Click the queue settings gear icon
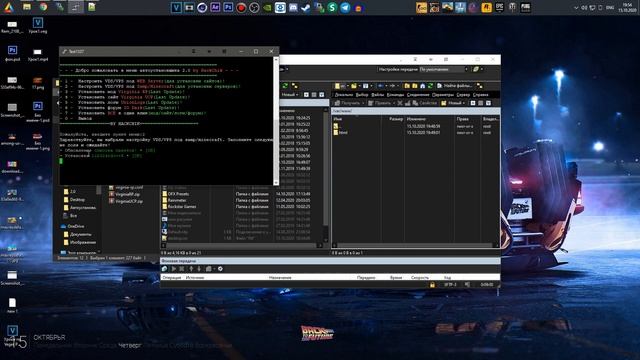 tap(220, 269)
